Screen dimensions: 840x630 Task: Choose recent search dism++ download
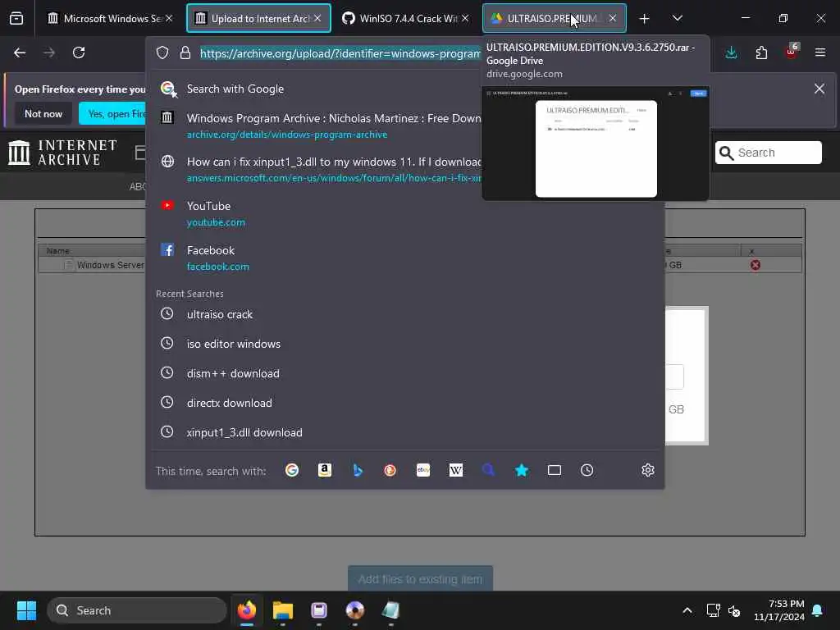coord(407,373)
